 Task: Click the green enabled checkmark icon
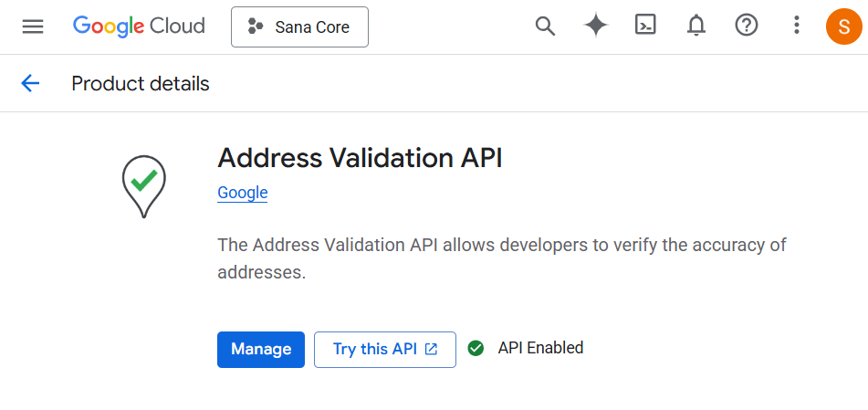tap(476, 348)
